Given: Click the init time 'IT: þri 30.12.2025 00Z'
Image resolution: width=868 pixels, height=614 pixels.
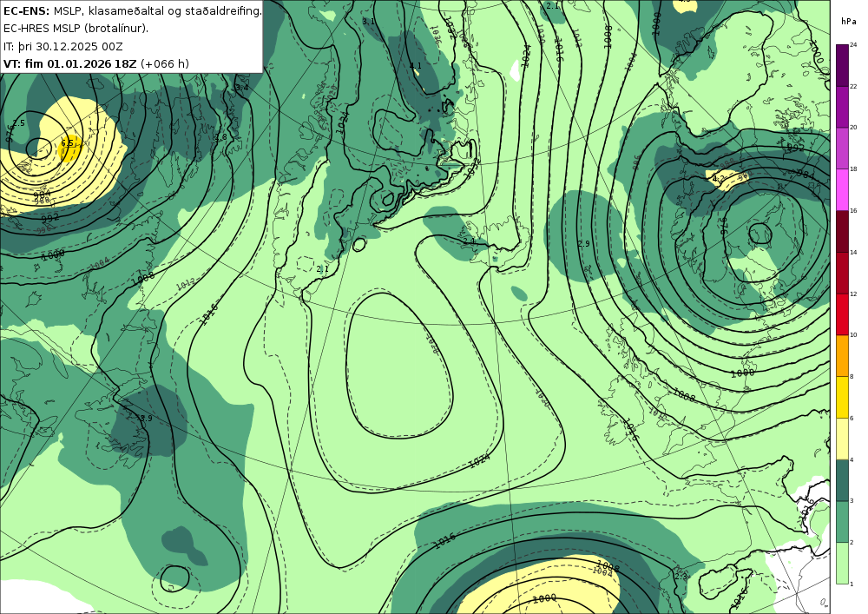Looking at the screenshot, I should 63,46.
